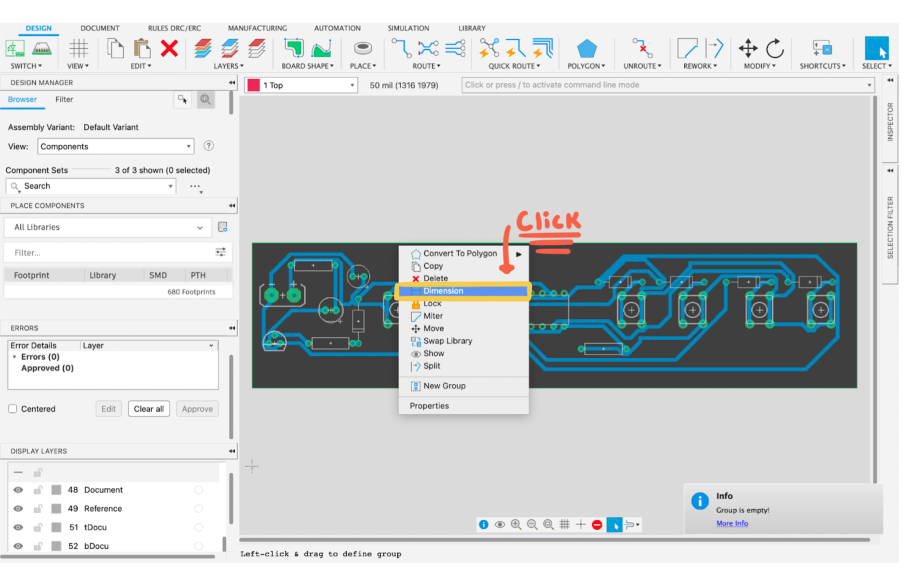Open the More Info link

[x=732, y=523]
